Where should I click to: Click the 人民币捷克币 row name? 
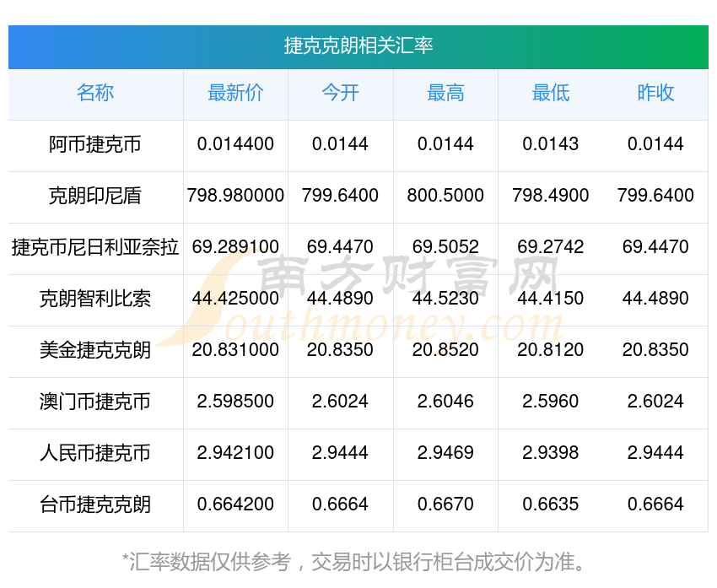pos(95,454)
